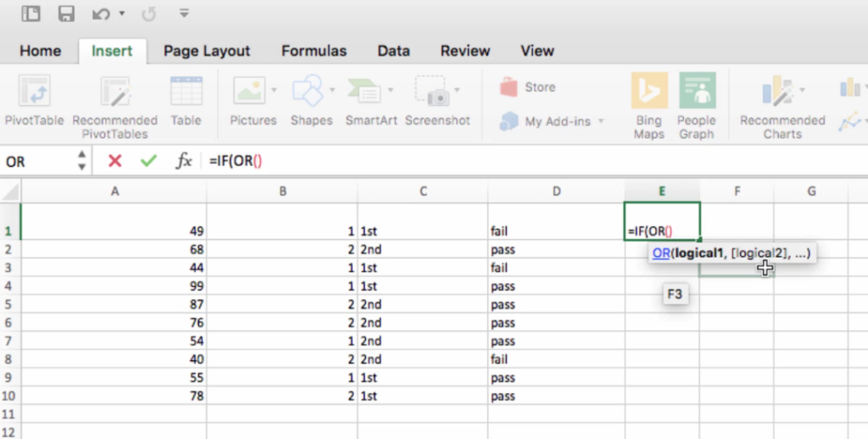Screen dimensions: 868x439
Task: Click the sidebar layout icon at top left
Action: tap(31, 14)
